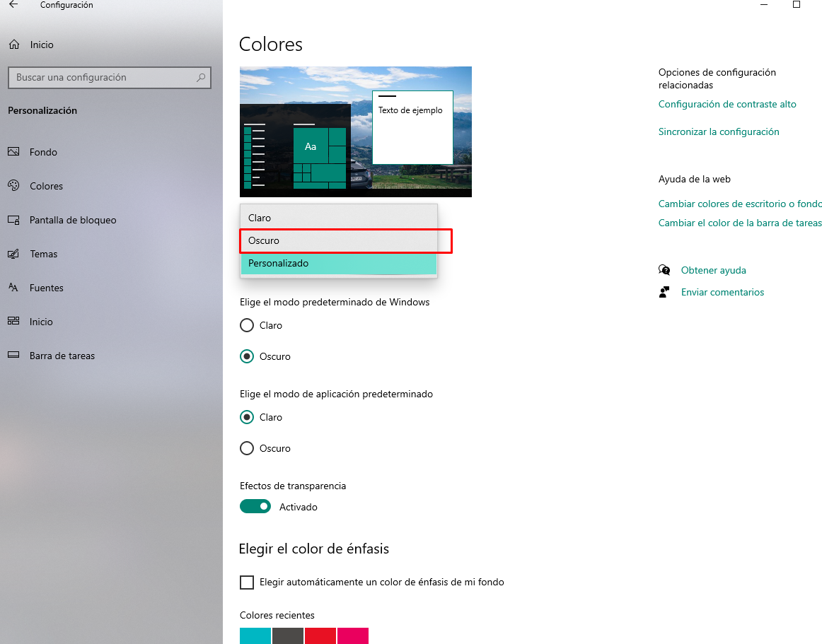
Task: Select Claro for Windows default mode
Action: coord(247,325)
